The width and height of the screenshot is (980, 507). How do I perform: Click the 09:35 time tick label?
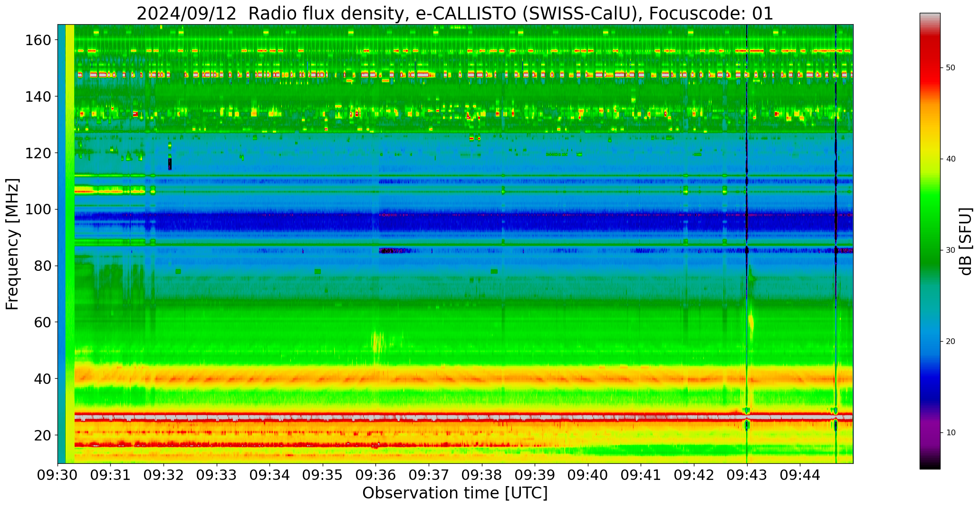(323, 474)
